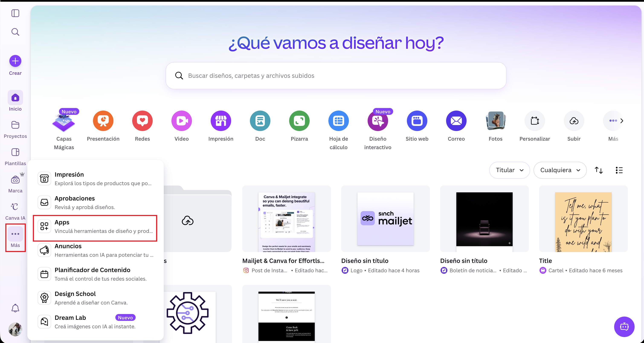Image resolution: width=644 pixels, height=343 pixels.
Task: Open Mailjet & Canva Instagram post thumbnail
Action: (x=287, y=219)
